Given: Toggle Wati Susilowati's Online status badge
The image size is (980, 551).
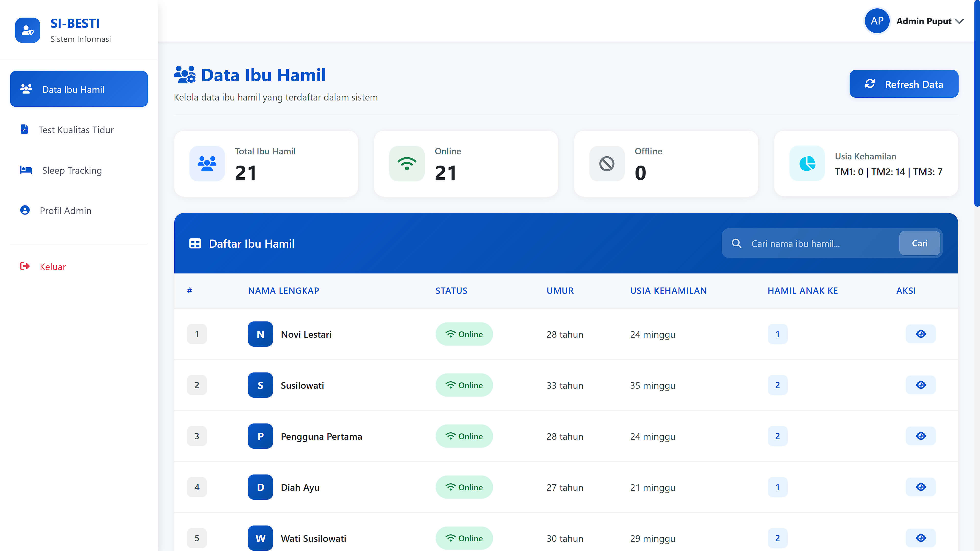Looking at the screenshot, I should tap(464, 538).
